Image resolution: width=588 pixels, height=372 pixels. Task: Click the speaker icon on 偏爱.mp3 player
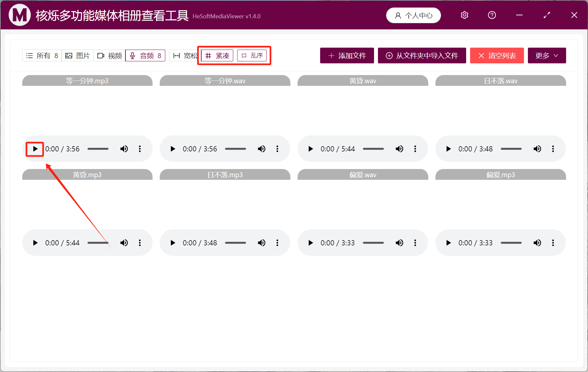pos(537,243)
